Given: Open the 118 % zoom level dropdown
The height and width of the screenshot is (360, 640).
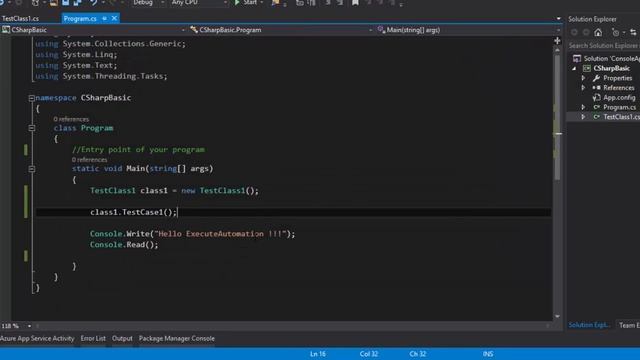Looking at the screenshot, I should [29, 326].
